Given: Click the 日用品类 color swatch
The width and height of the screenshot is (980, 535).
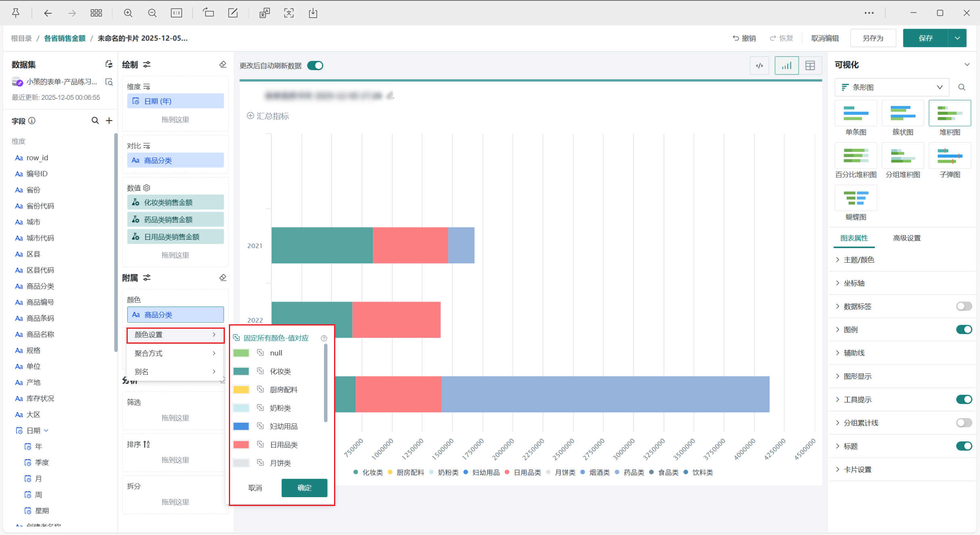Looking at the screenshot, I should point(241,445).
